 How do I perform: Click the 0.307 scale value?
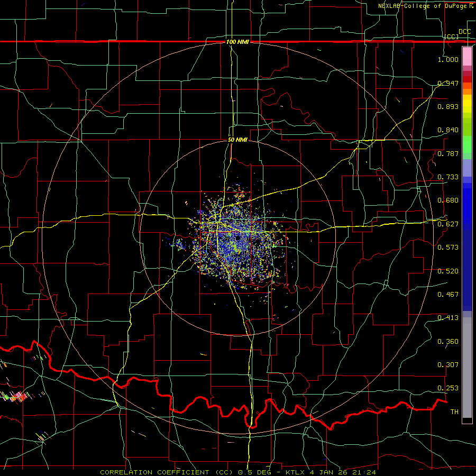[448, 365]
